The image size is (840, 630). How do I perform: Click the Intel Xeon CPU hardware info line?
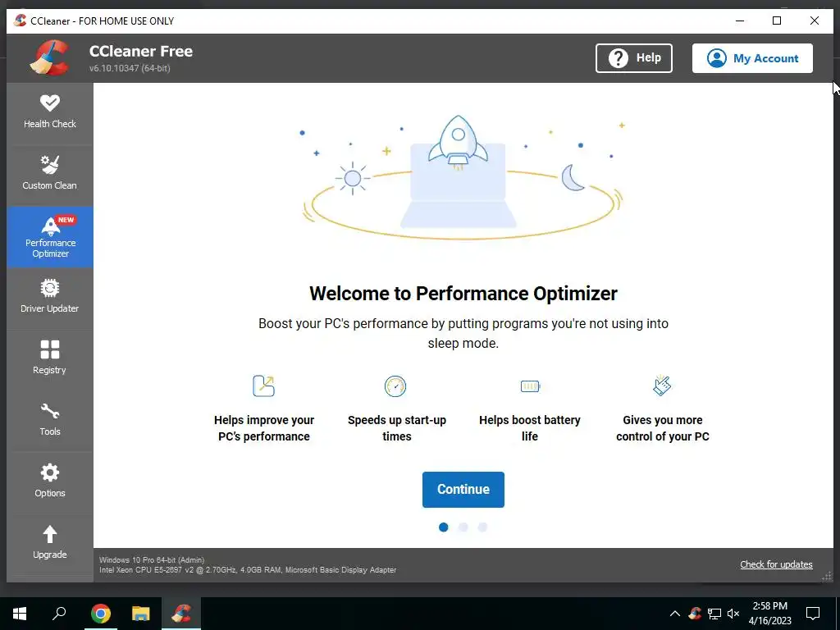[x=248, y=570]
